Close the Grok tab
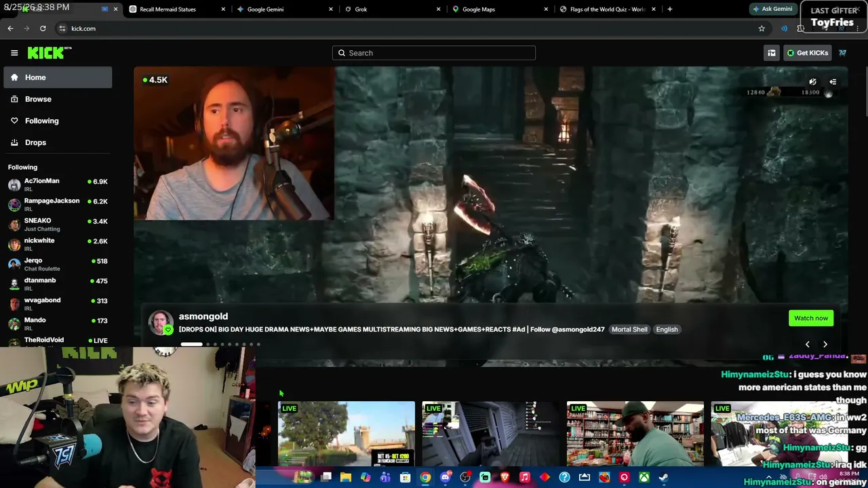868x488 pixels. tap(438, 9)
